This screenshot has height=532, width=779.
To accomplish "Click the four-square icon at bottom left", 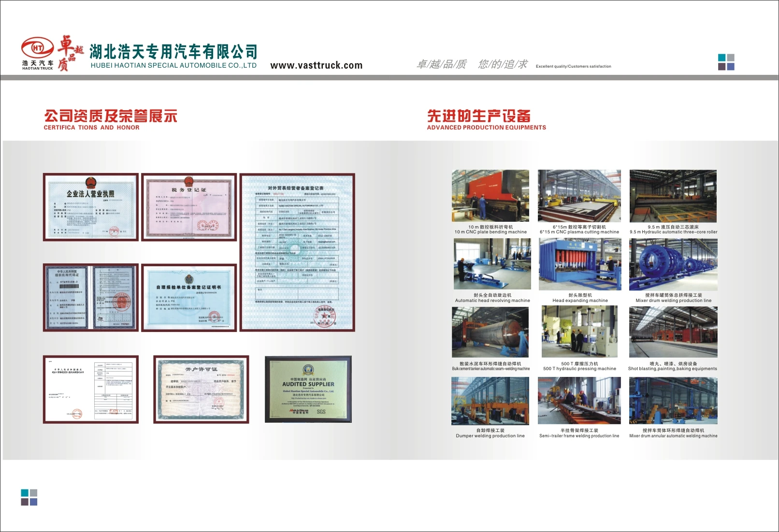I will click(x=29, y=497).
